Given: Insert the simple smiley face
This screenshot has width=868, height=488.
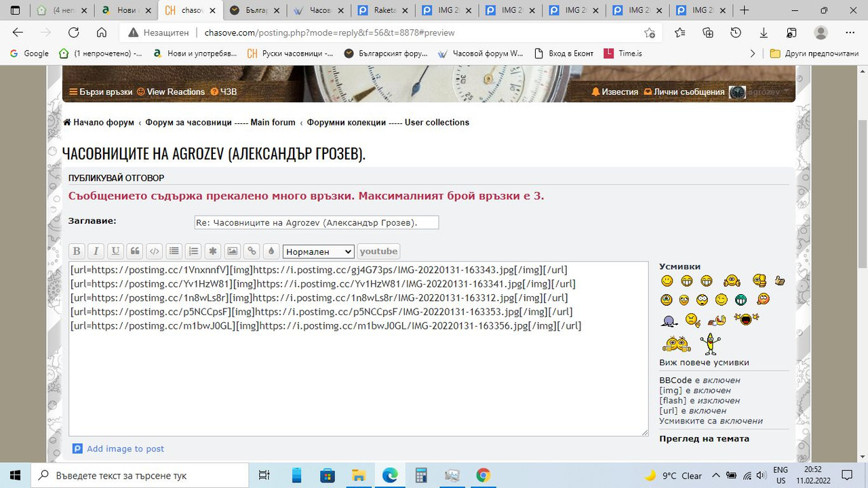Looking at the screenshot, I should pyautogui.click(x=667, y=281).
